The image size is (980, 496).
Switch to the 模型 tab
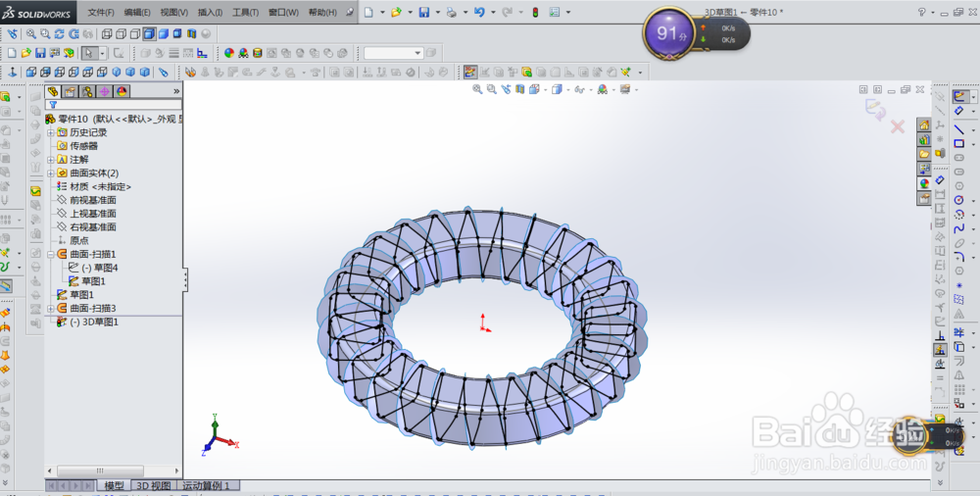114,485
